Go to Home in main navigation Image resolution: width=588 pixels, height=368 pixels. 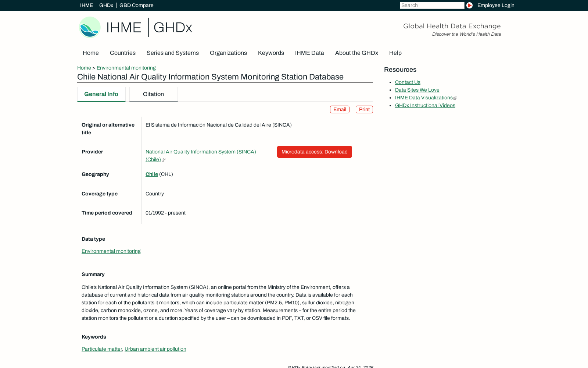click(91, 53)
